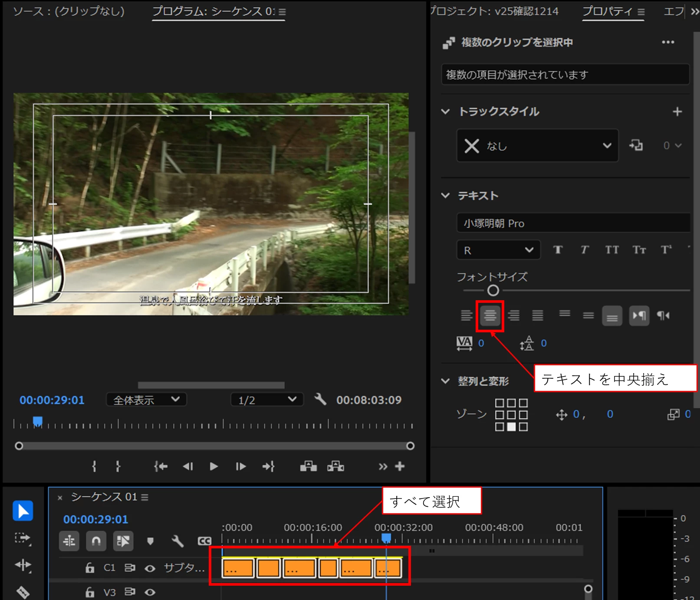Image resolution: width=700 pixels, height=600 pixels.
Task: Toggle all caps text style
Action: 612,250
